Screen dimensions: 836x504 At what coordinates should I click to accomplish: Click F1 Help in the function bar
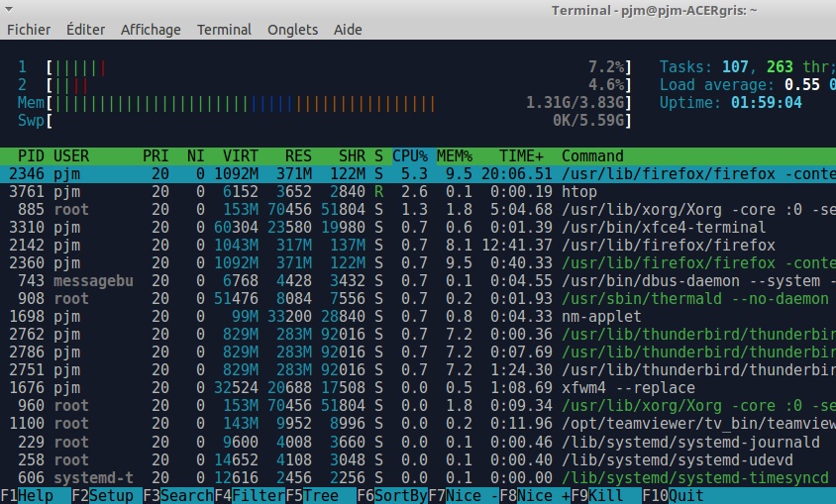tap(28, 495)
